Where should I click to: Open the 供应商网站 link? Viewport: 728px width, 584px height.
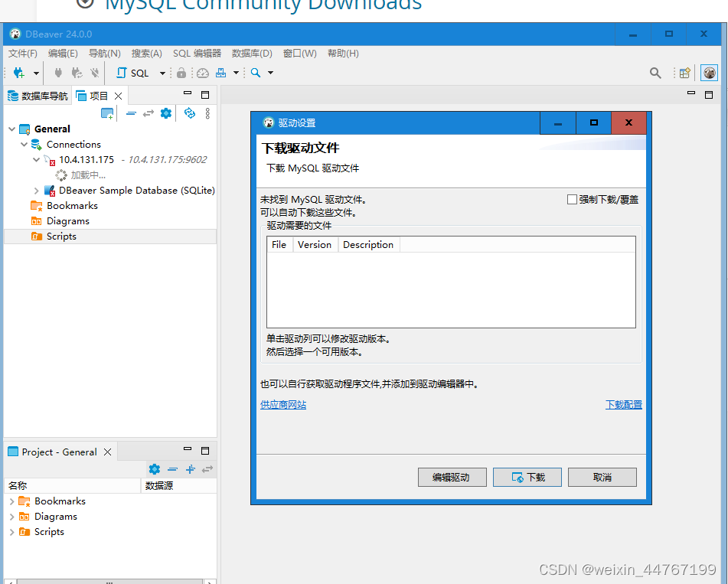point(283,405)
